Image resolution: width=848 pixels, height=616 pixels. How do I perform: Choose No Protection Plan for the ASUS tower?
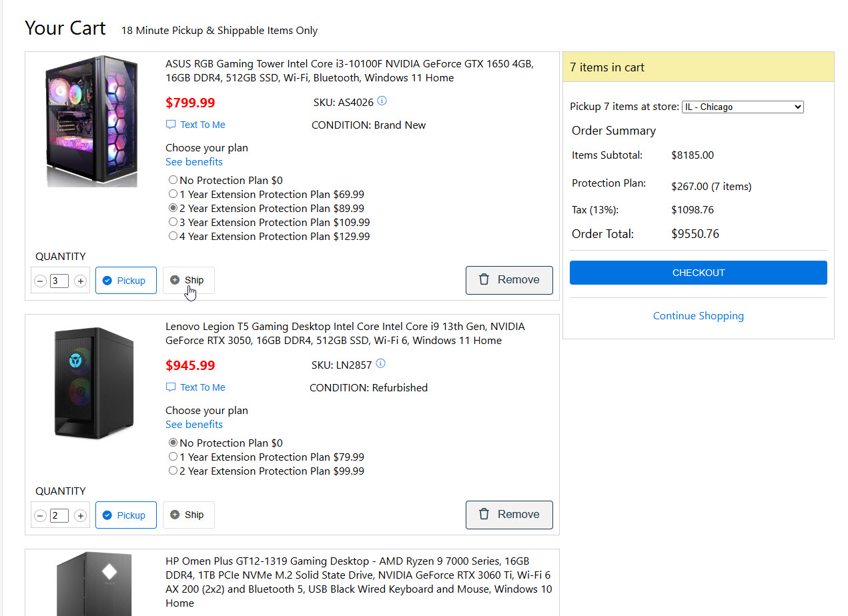click(x=173, y=180)
